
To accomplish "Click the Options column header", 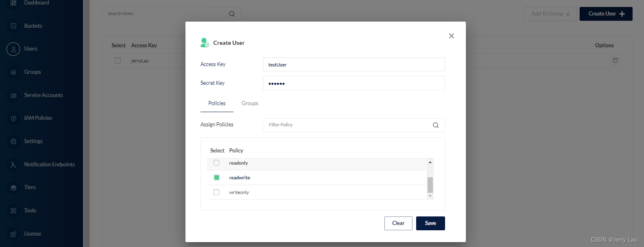I will [x=604, y=46].
